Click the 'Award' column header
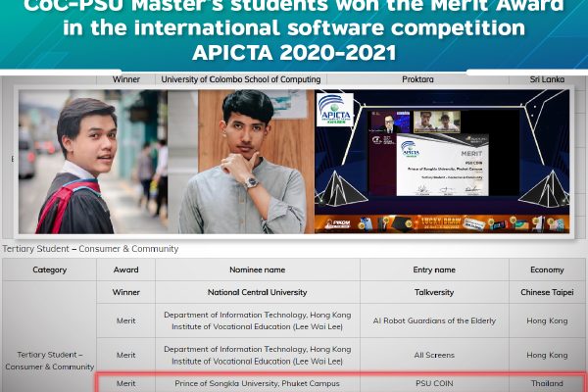 pos(126,269)
